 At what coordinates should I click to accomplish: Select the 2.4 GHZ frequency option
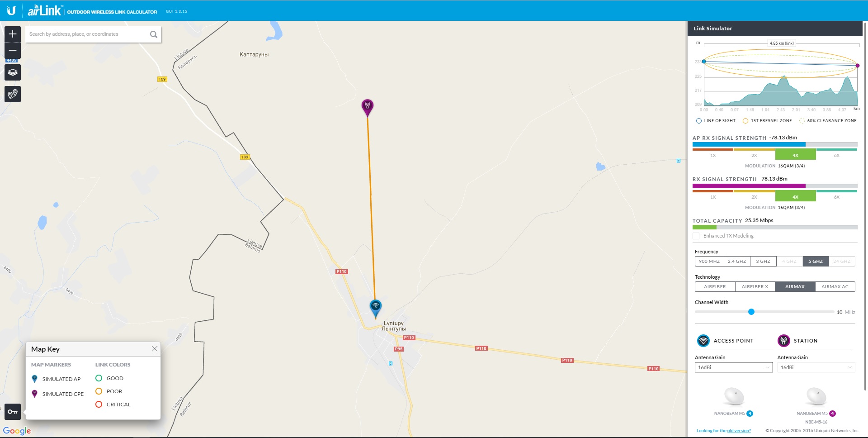click(x=737, y=262)
